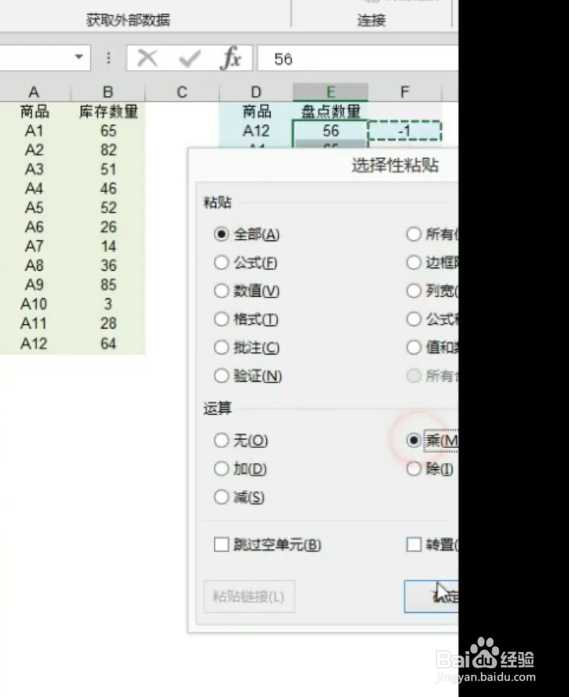Select cell with value 52
Screen dimensions: 569x697
pyautogui.click(x=108, y=208)
